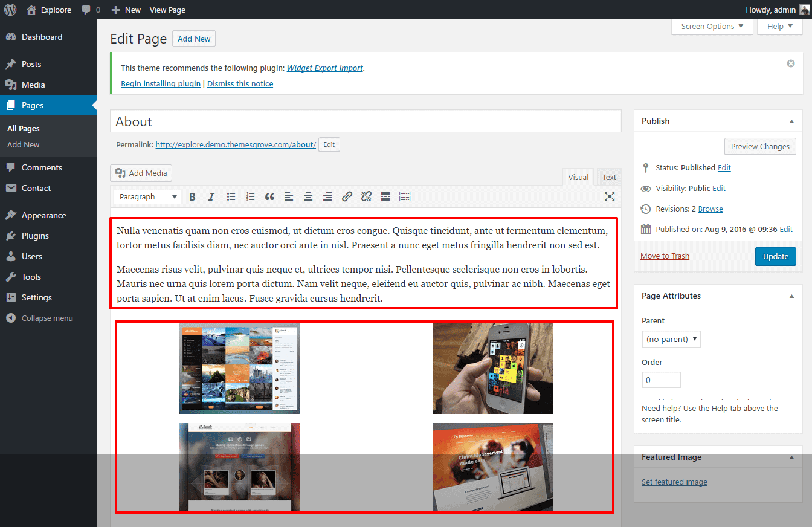Open the Parent page dropdown

coord(671,339)
